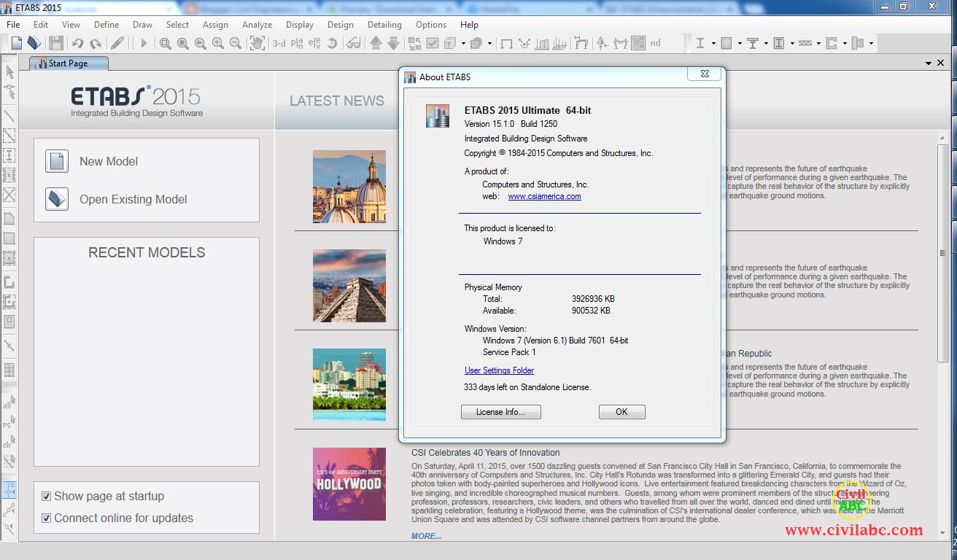Viewport: 957px width, 560px height.
Task: Switch to the Start Page tab
Action: tap(69, 63)
